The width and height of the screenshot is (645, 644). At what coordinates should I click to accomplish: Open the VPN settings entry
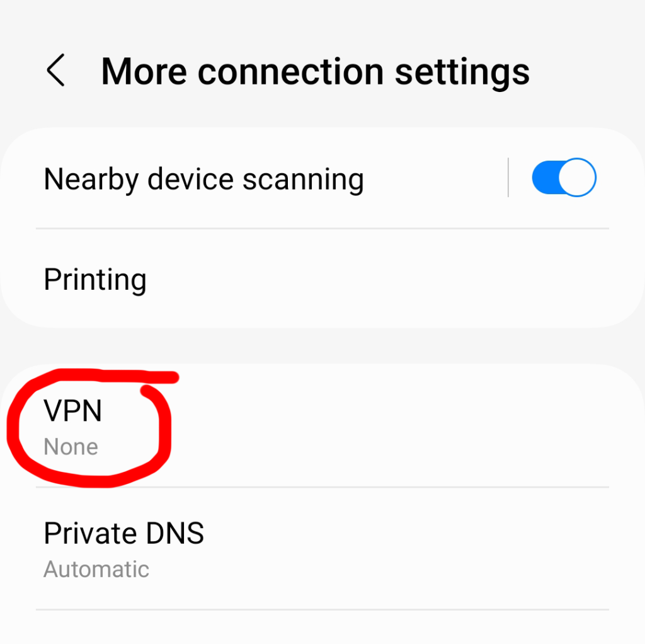coord(322,426)
